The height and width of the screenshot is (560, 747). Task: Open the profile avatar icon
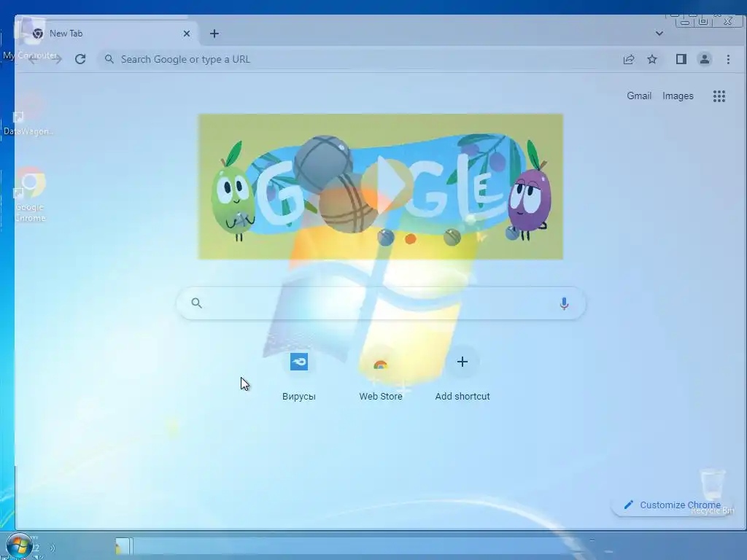click(705, 59)
